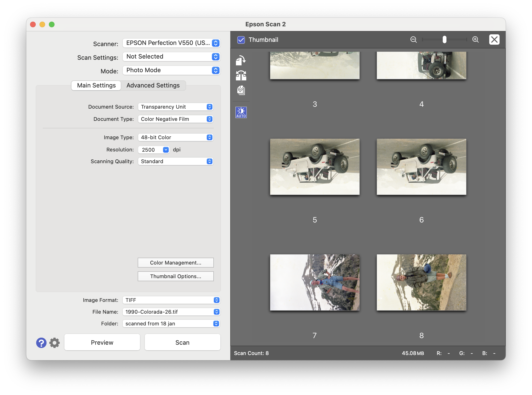Click the Color Management button
Screen dimensions: 532x395
click(176, 263)
